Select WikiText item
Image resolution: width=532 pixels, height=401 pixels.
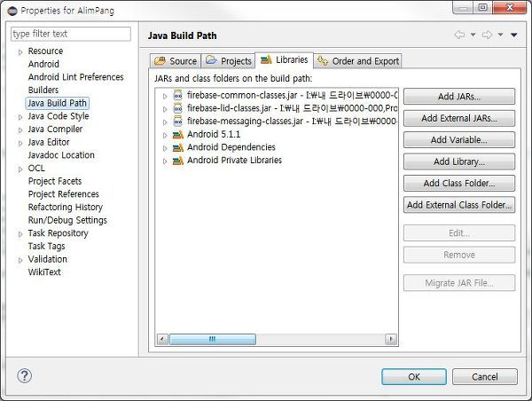tap(44, 272)
